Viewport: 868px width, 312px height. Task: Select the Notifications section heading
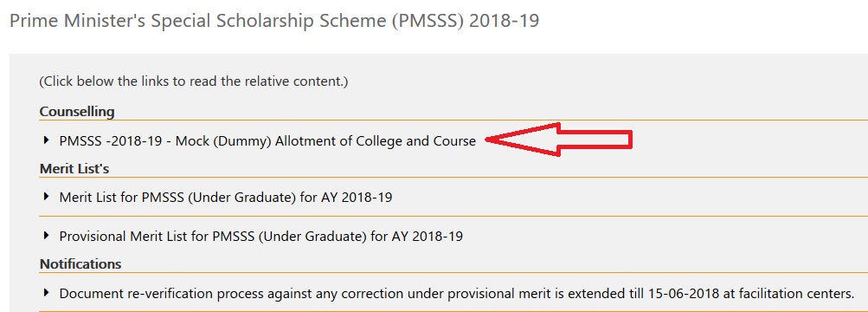click(x=80, y=263)
